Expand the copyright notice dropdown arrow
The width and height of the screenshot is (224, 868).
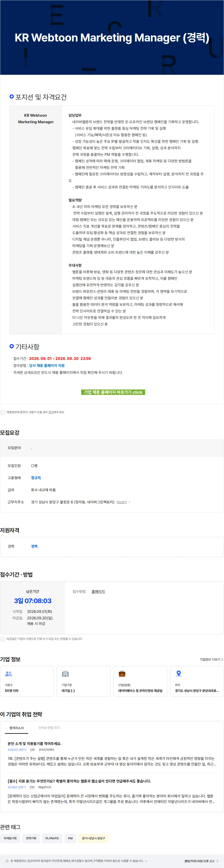(x=146, y=861)
